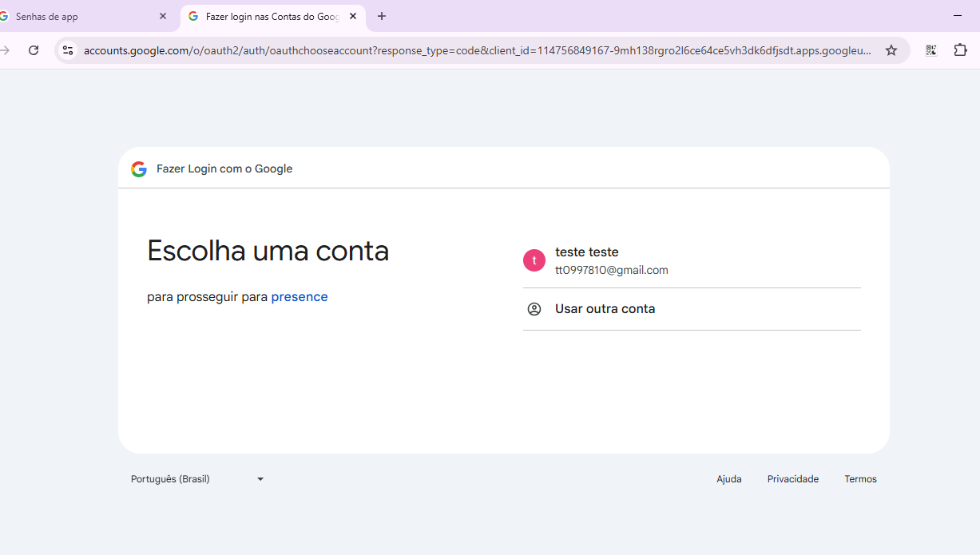Screen dimensions: 980x555
Task: Select the Fazer login nas Contas tab
Action: (273, 16)
